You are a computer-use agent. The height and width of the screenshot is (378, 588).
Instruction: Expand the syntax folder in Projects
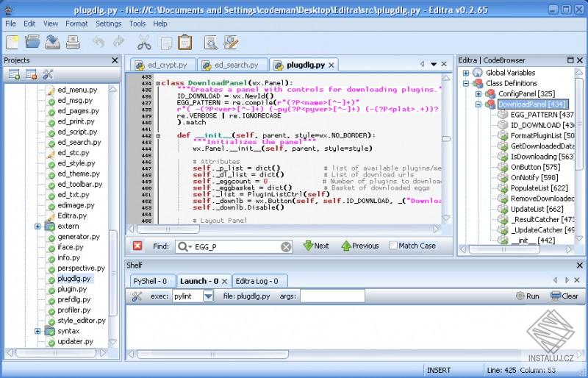(37, 331)
